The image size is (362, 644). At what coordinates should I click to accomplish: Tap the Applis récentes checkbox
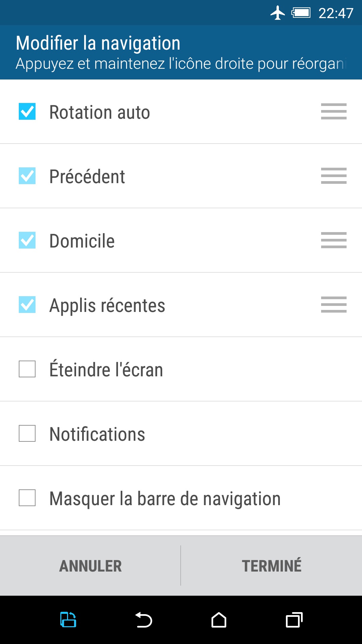[27, 305]
